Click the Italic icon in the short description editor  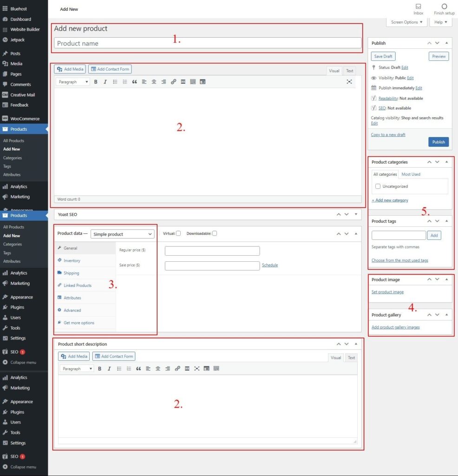(109, 369)
